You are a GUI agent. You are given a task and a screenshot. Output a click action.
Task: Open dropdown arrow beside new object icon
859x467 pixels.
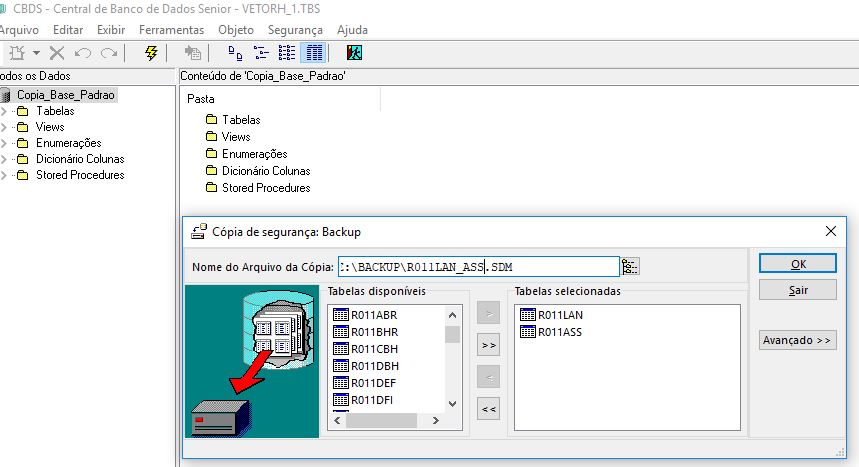pos(37,52)
